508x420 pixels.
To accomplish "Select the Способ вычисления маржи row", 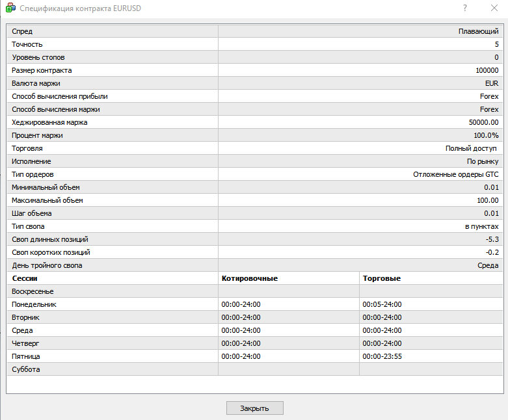I will coord(254,109).
